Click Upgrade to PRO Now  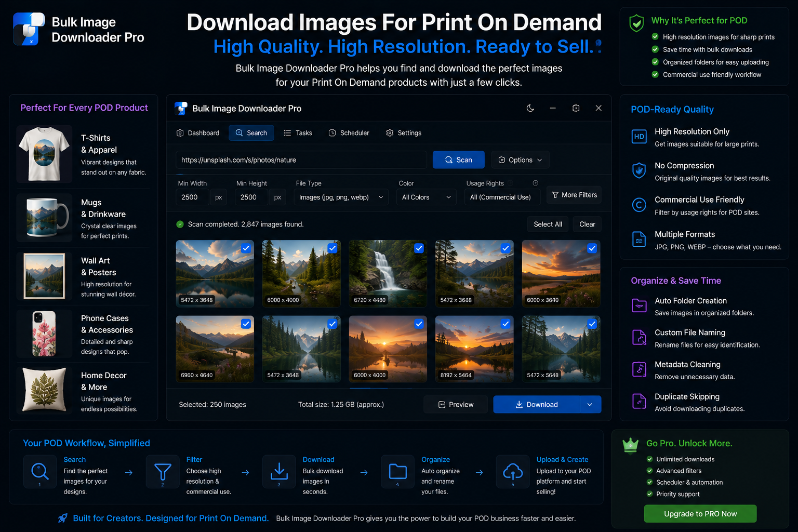coord(700,514)
